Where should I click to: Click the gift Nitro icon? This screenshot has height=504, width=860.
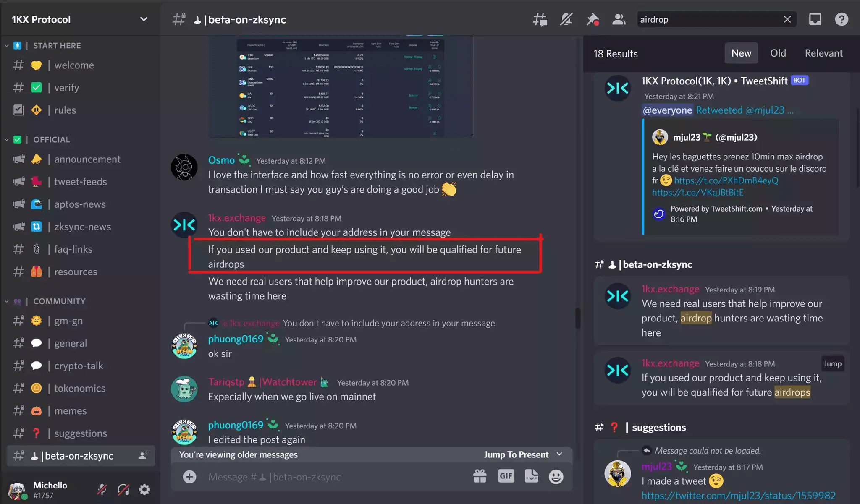click(x=480, y=476)
